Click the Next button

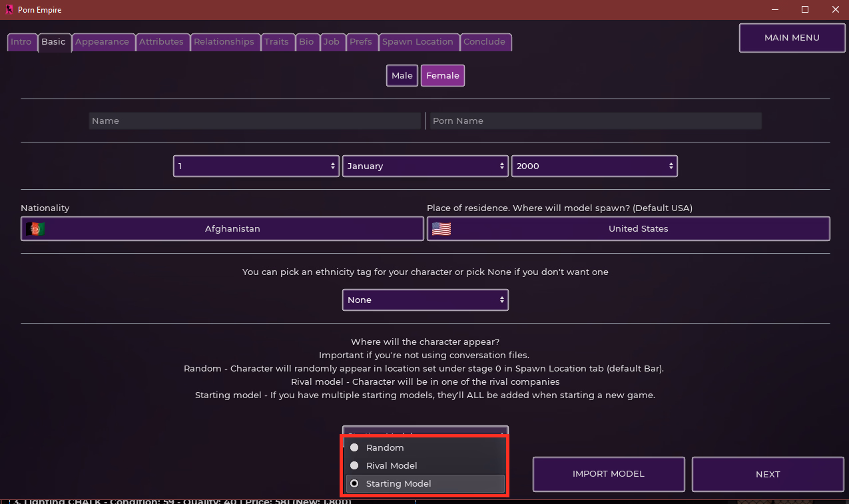pyautogui.click(x=767, y=474)
